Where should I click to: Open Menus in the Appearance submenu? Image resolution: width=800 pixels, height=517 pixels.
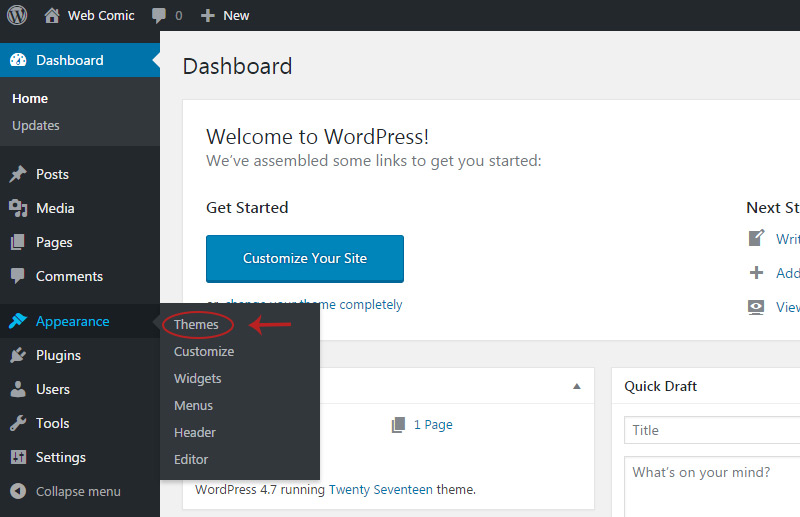pyautogui.click(x=193, y=406)
